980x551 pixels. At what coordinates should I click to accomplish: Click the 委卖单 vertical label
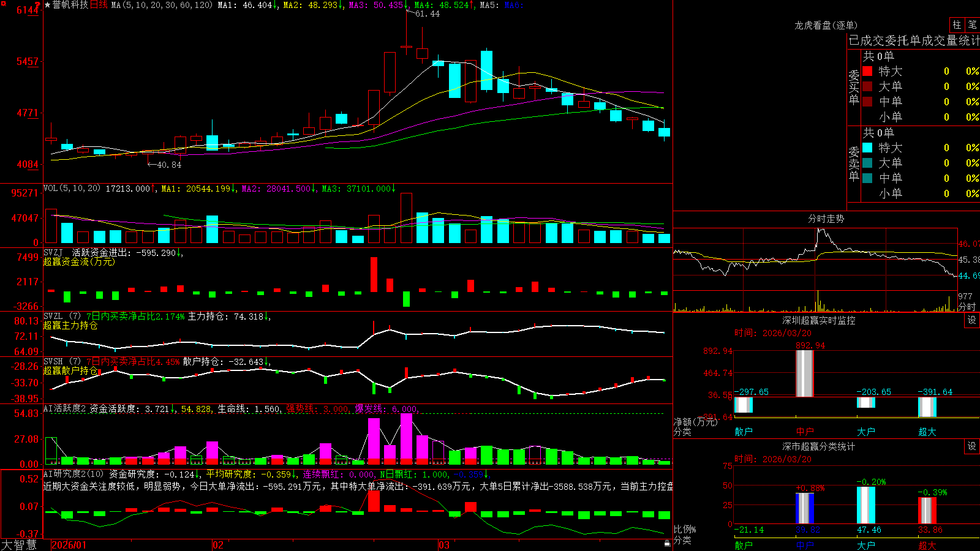pos(854,163)
